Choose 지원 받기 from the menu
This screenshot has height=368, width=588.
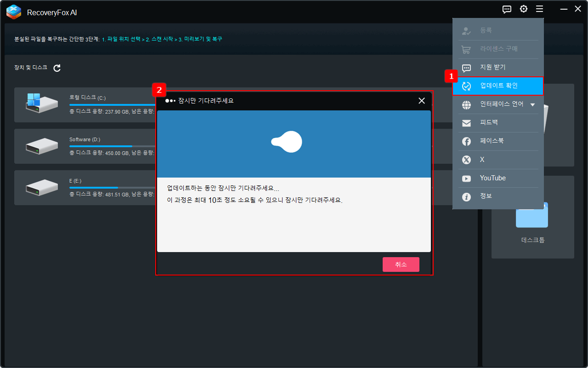point(492,67)
